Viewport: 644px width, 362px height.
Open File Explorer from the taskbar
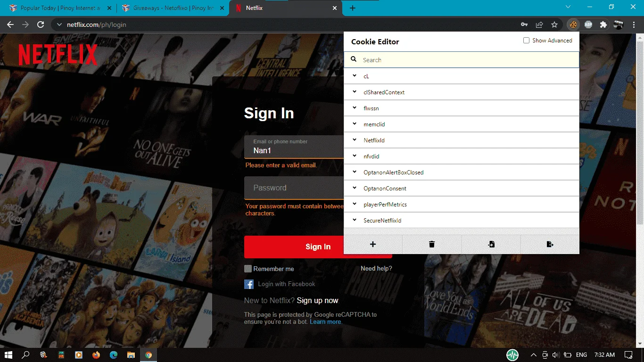click(131, 354)
